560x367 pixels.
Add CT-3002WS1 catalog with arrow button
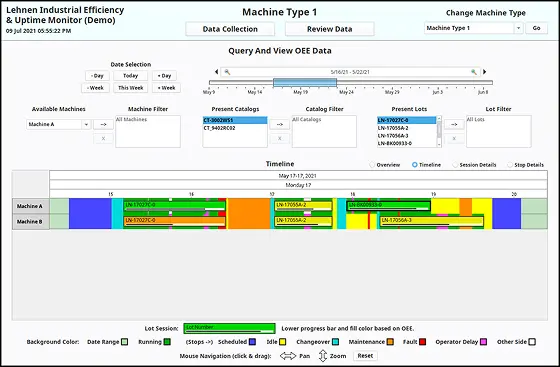point(280,124)
